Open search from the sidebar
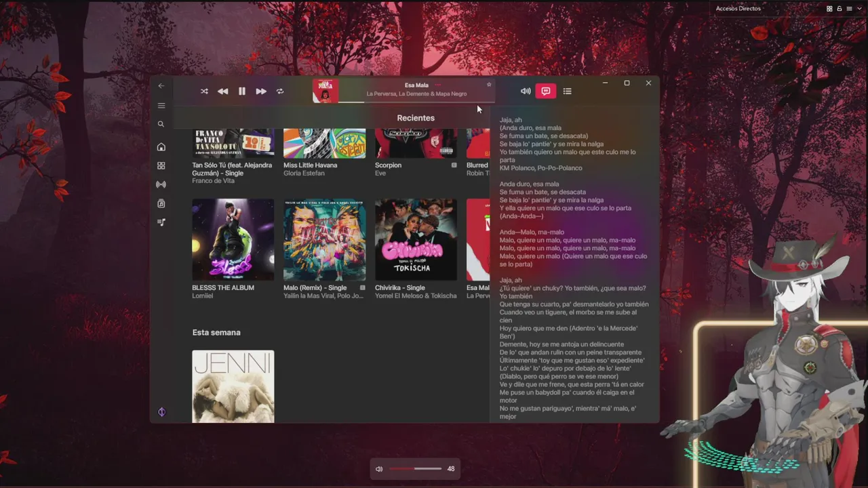 [x=161, y=124]
